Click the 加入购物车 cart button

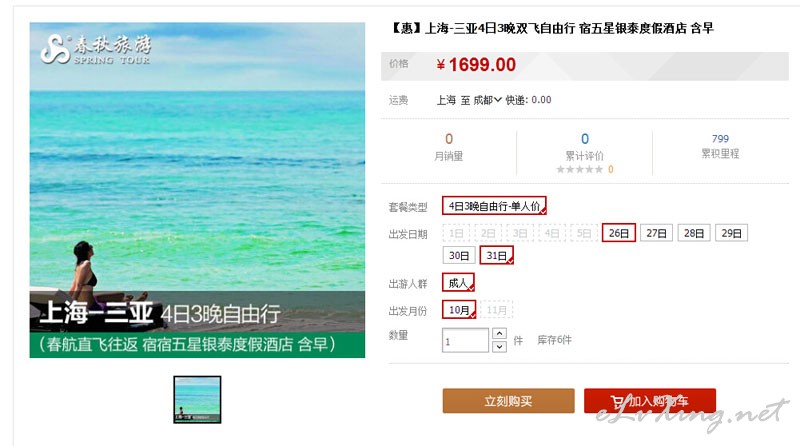649,401
